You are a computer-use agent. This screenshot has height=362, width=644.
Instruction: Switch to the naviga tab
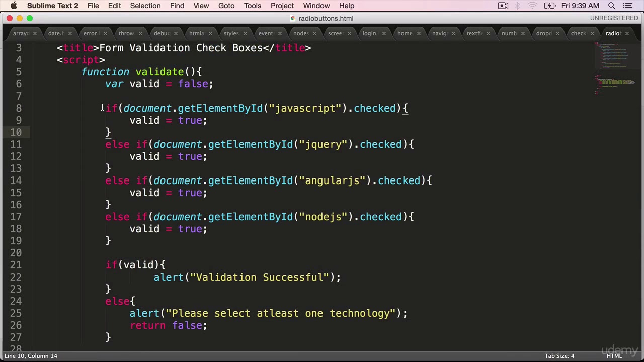439,34
